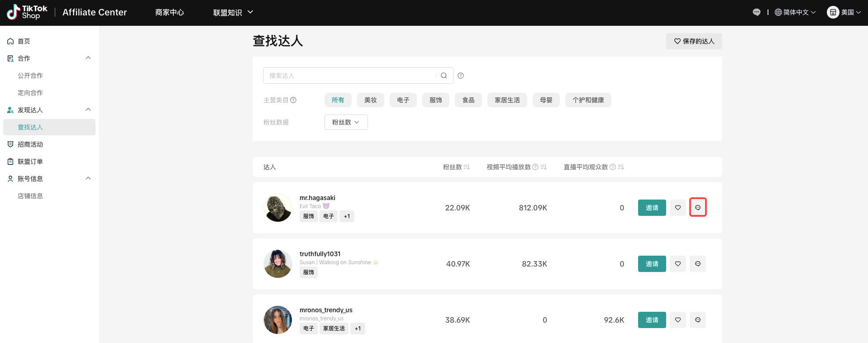The image size is (868, 343).
Task: Click heart icon for mronos_trendy_us
Action: (677, 320)
